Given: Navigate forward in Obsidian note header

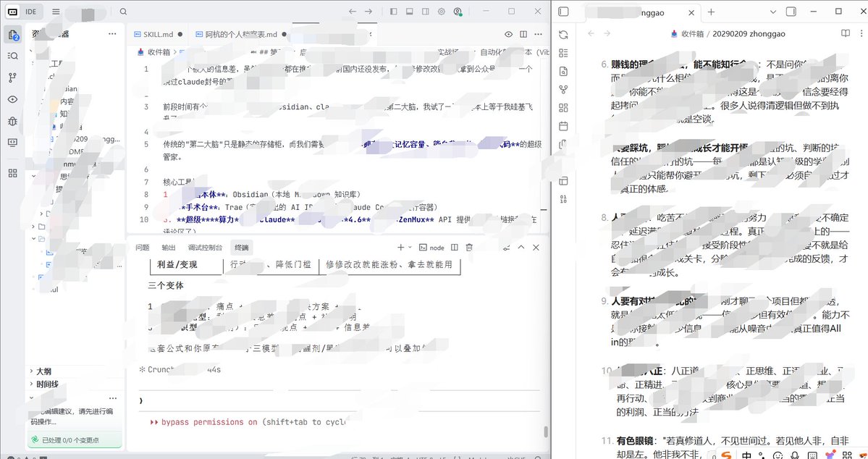Looking at the screenshot, I should coord(607,34).
